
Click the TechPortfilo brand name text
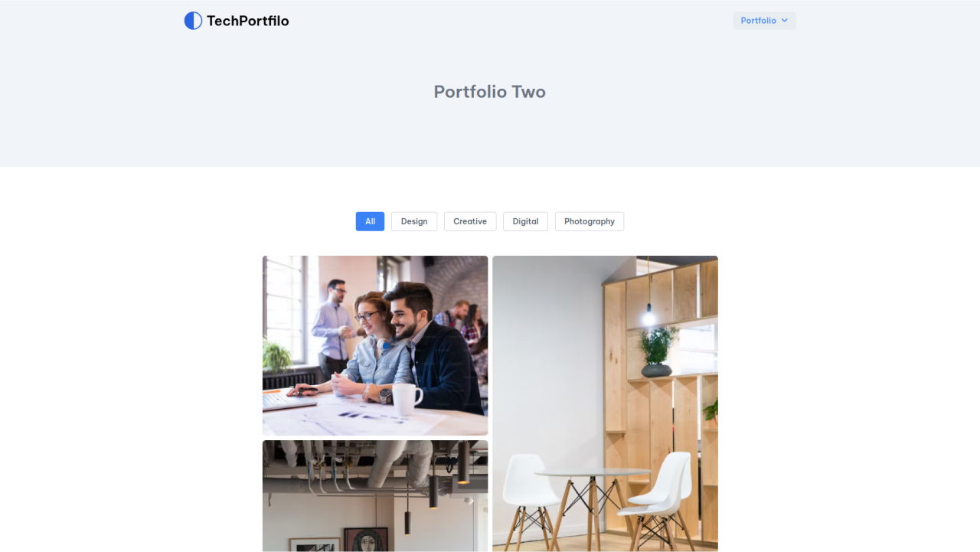pos(248,21)
